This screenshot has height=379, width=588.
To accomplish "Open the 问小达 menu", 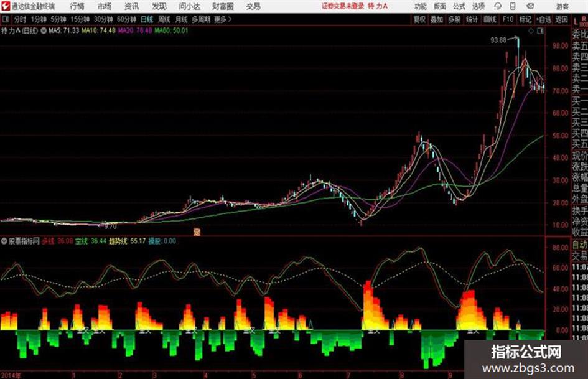I will coord(189,6).
